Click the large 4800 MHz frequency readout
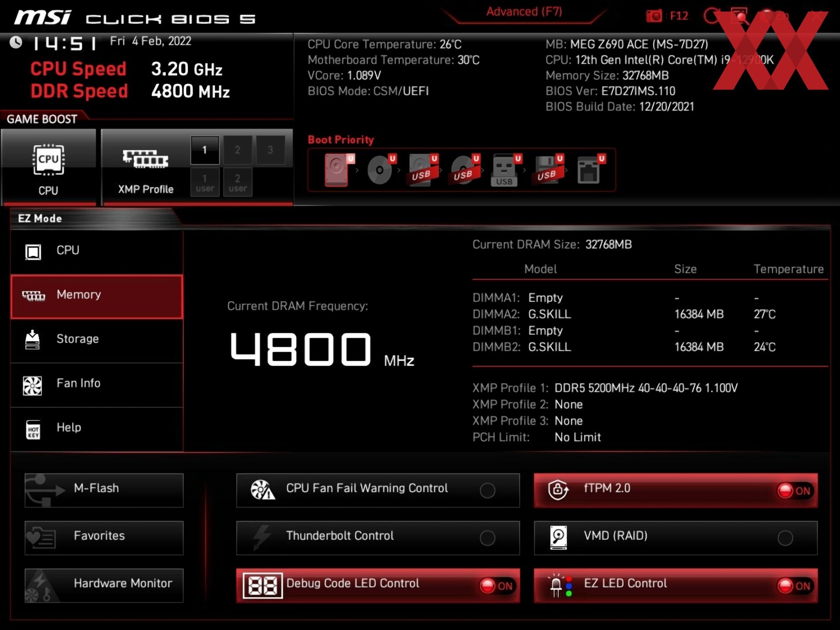 [x=322, y=349]
